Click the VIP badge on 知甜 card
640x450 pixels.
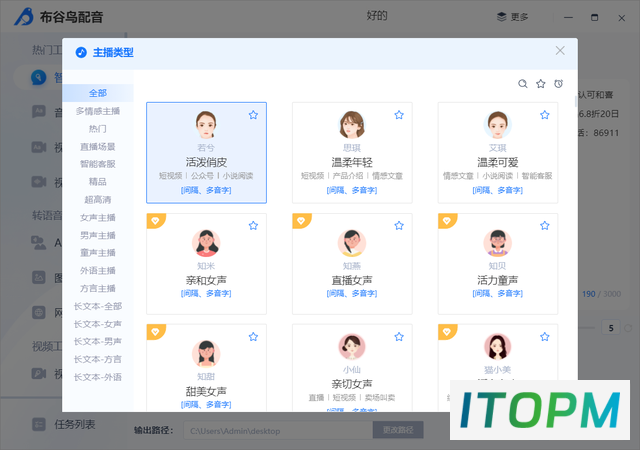click(x=156, y=332)
